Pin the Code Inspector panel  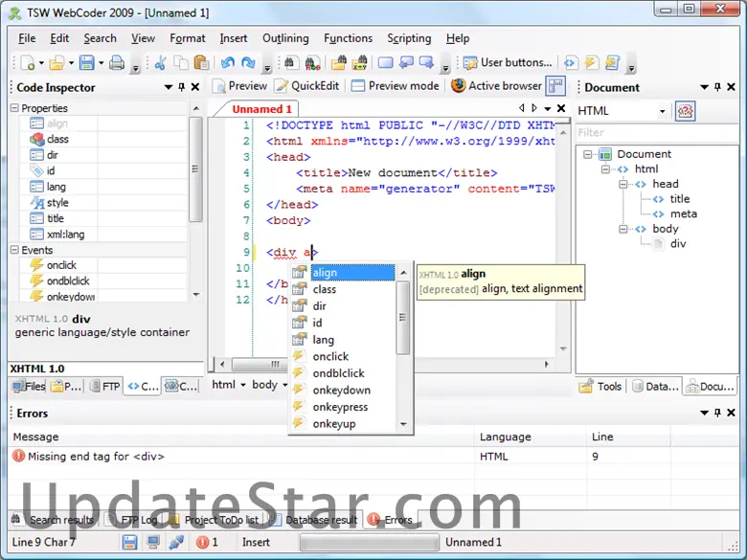(x=182, y=87)
